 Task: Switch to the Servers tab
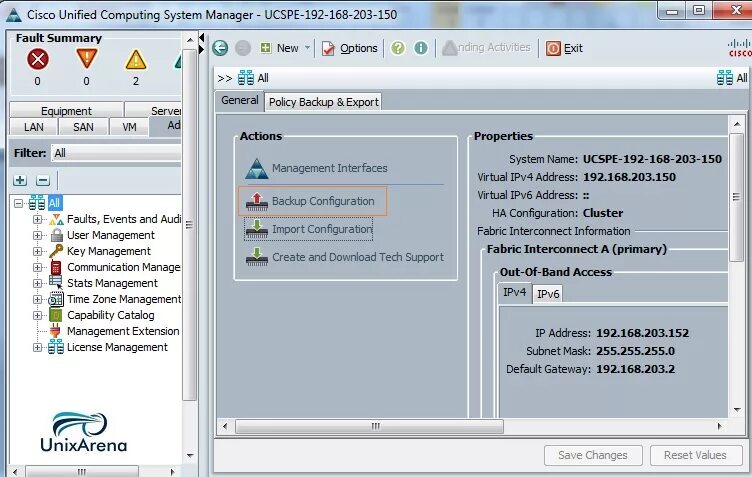153,111
